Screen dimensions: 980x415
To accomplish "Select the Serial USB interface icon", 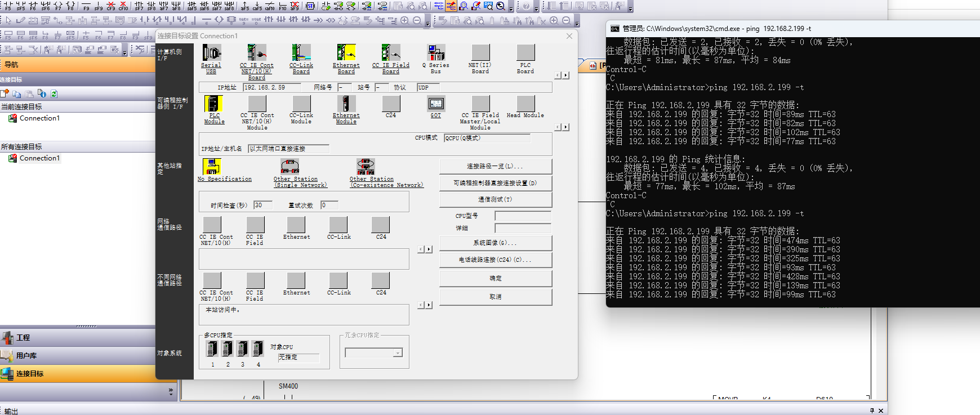I will point(211,53).
